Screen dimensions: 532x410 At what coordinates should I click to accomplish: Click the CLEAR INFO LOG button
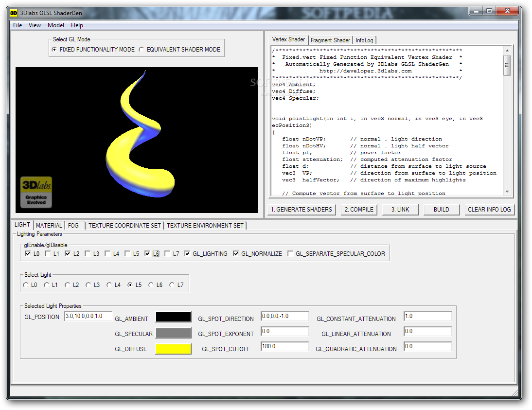tap(489, 210)
